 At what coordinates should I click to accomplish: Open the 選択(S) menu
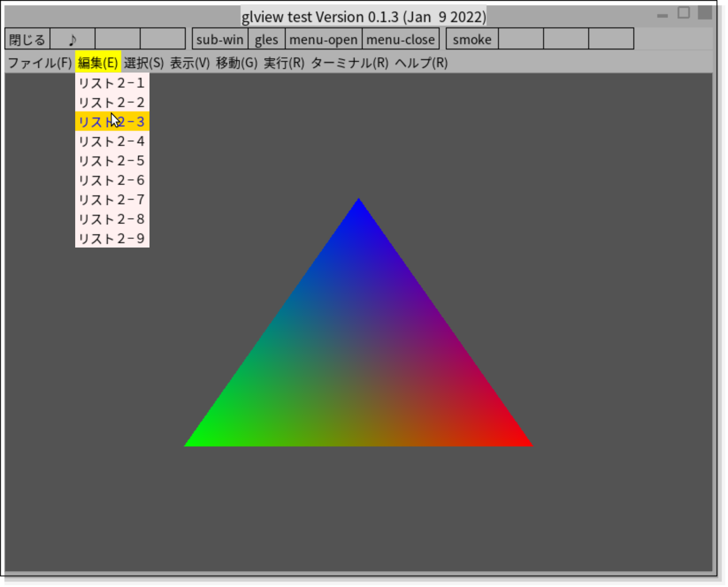pos(144,63)
